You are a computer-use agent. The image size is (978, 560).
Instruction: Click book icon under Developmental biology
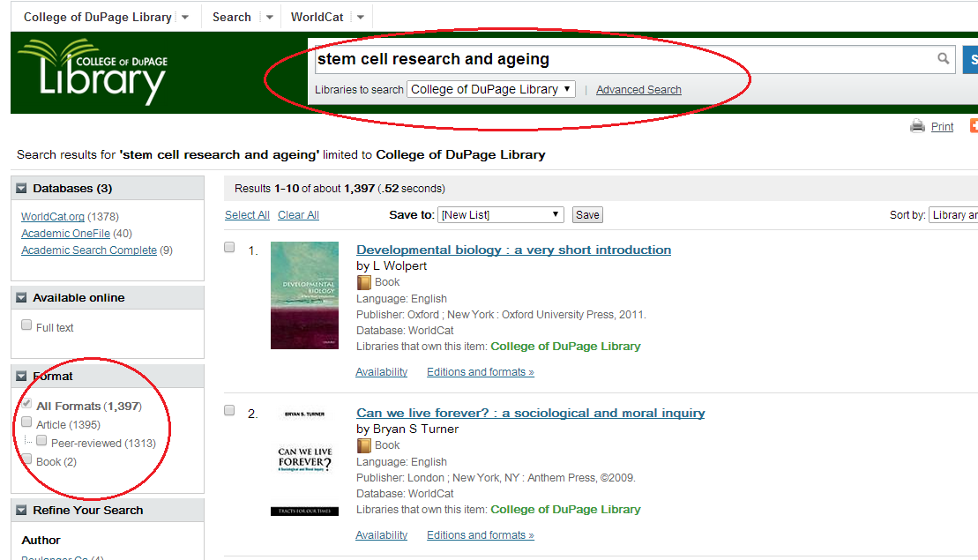pyautogui.click(x=364, y=282)
